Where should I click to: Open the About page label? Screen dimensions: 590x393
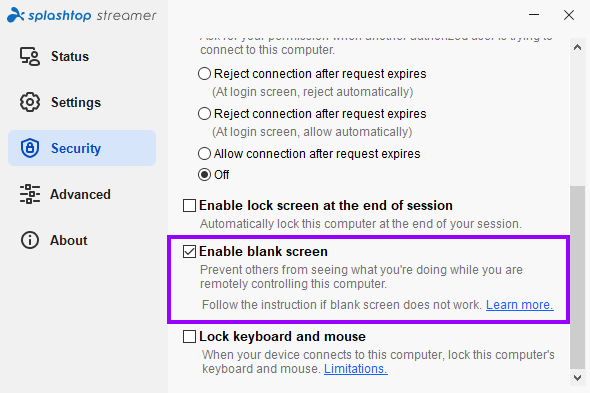tap(69, 240)
